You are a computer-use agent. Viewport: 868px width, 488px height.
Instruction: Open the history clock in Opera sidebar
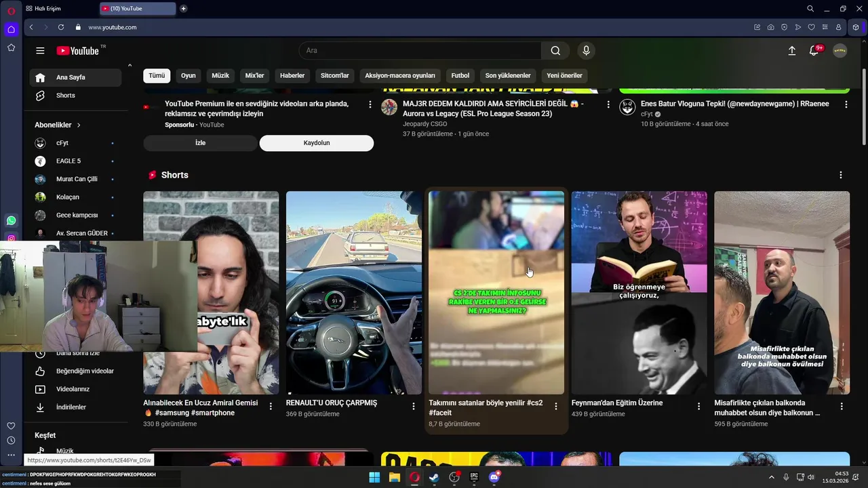[11, 441]
